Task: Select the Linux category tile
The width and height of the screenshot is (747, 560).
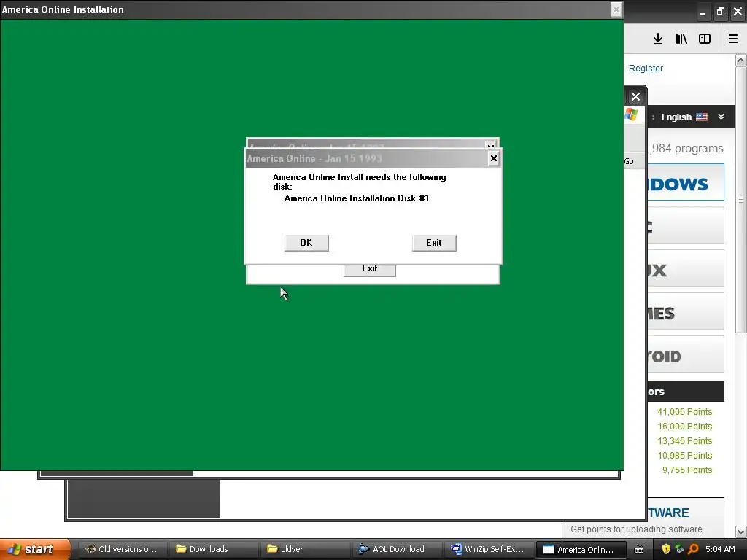Action: 686,268
